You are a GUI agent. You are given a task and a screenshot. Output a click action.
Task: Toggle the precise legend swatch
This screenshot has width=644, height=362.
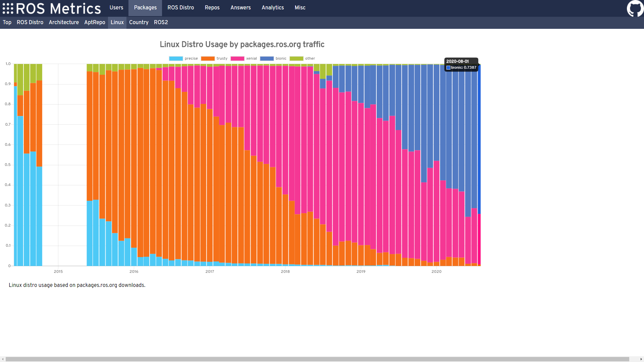pos(176,59)
